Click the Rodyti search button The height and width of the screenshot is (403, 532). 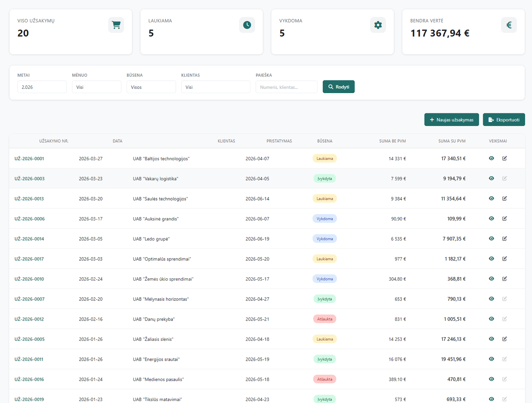pyautogui.click(x=338, y=87)
